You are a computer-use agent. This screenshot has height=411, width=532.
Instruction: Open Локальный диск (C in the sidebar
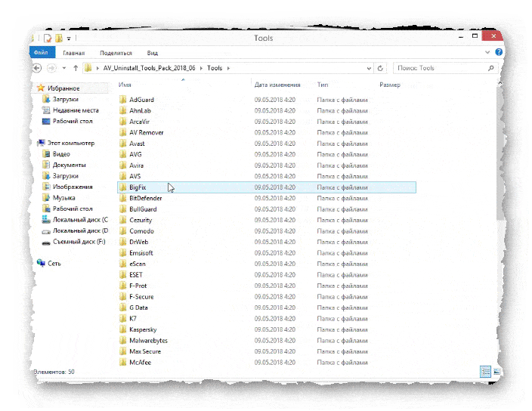pyautogui.click(x=80, y=220)
